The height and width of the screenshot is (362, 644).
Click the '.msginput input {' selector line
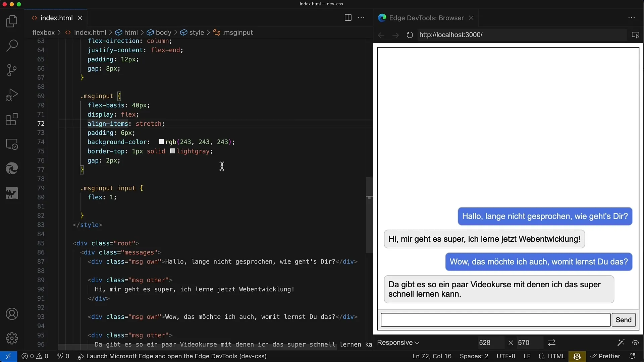pyautogui.click(x=112, y=188)
